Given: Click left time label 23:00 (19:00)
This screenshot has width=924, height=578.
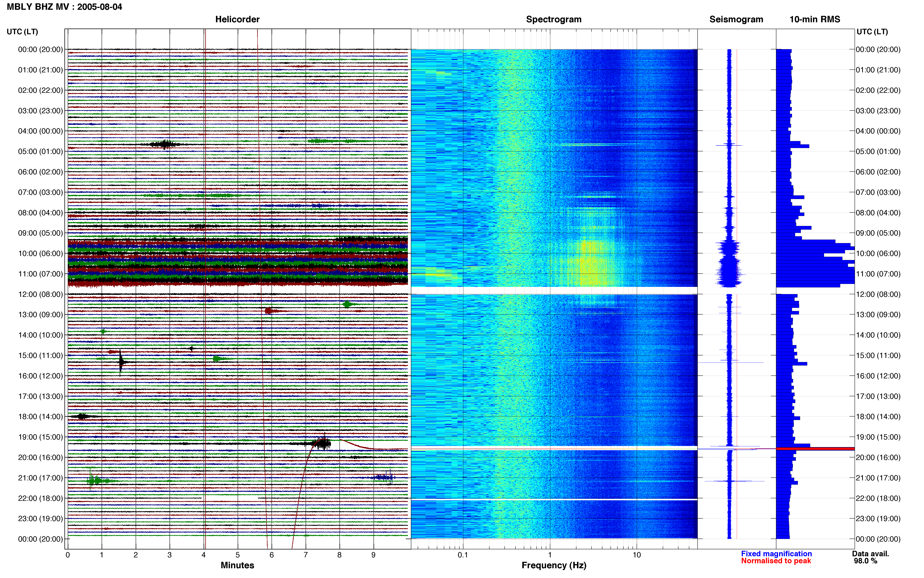Looking at the screenshot, I should tap(41, 519).
